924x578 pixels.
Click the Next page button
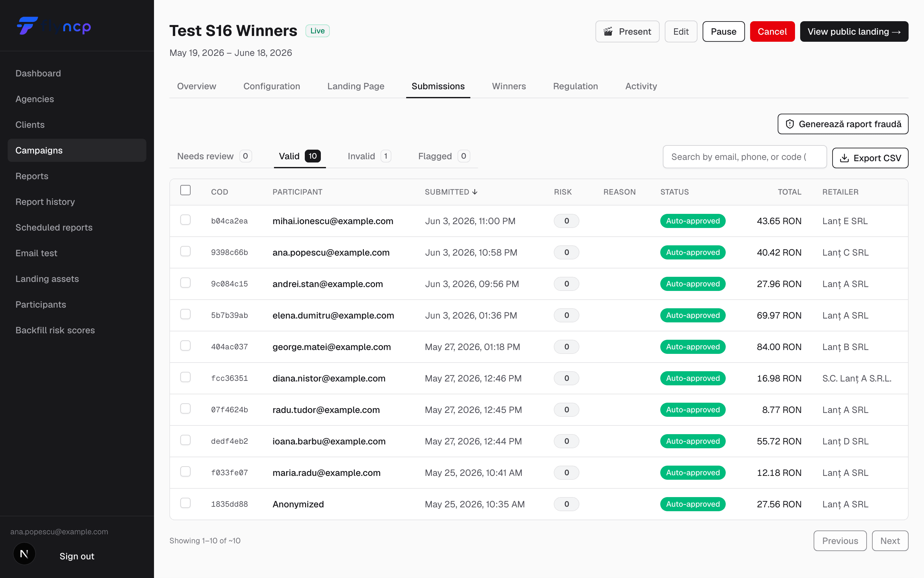pos(890,540)
